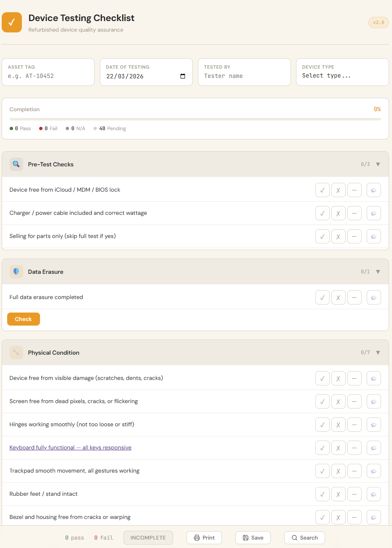Click the Asset Tag input field
This screenshot has height=548, width=392.
click(48, 76)
